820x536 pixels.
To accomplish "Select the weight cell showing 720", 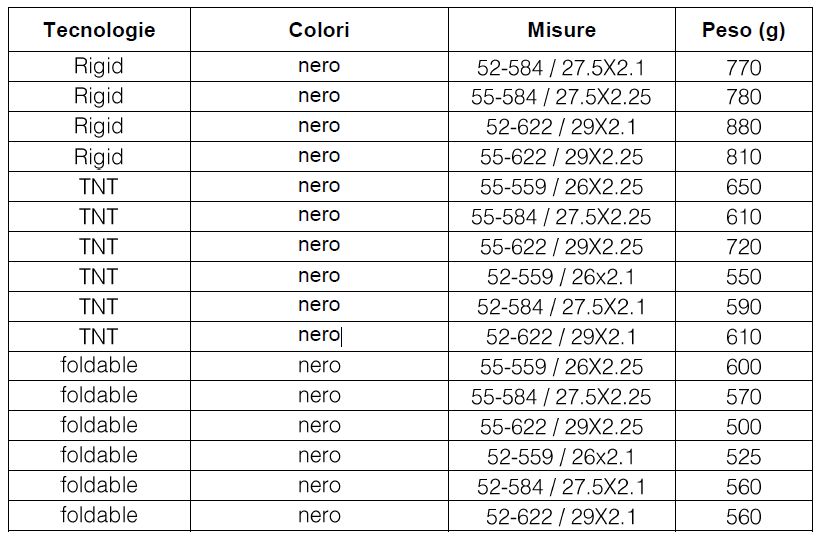I will pos(744,247).
